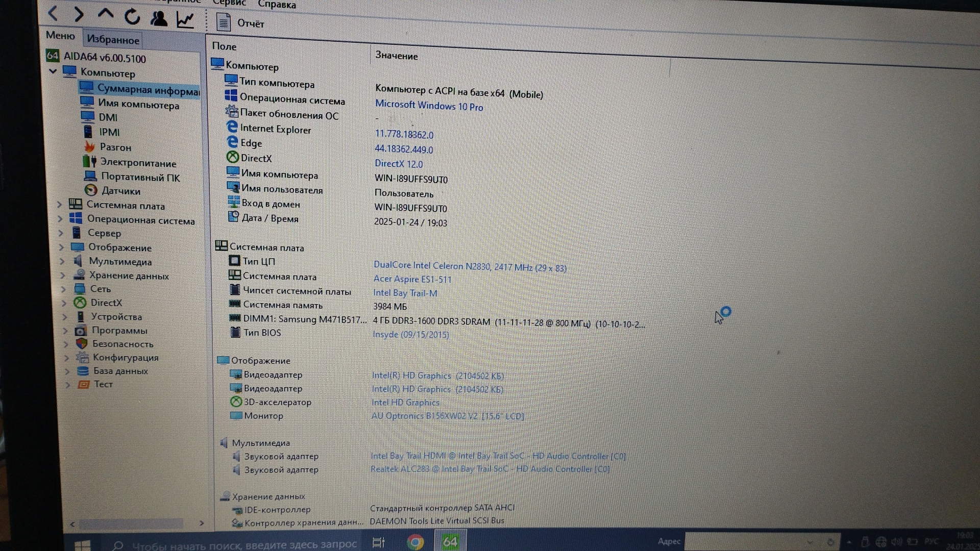Select the Безопасность shield icon
The image size is (980, 551).
click(x=82, y=343)
